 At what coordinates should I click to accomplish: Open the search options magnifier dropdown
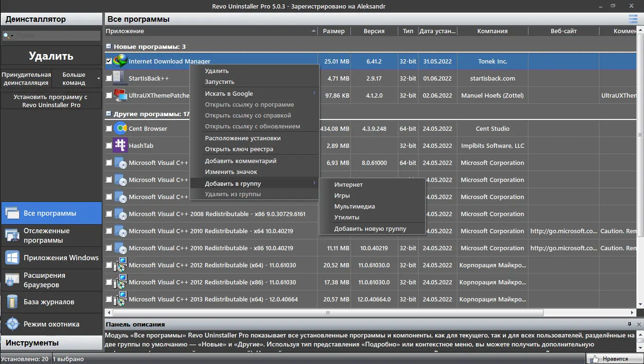coord(8,36)
